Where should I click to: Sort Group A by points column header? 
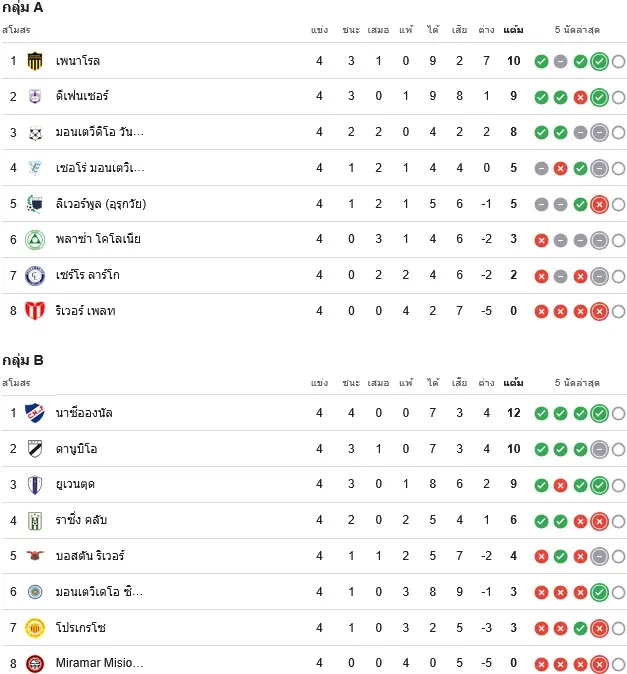pos(514,30)
